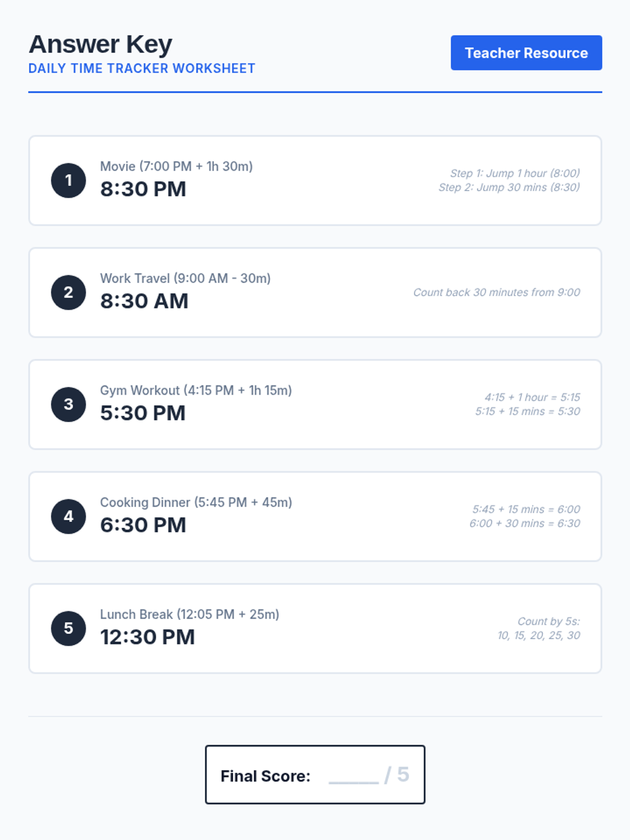Click the Daily Time Tracker Worksheet subtitle
The width and height of the screenshot is (630, 840).
tap(142, 69)
